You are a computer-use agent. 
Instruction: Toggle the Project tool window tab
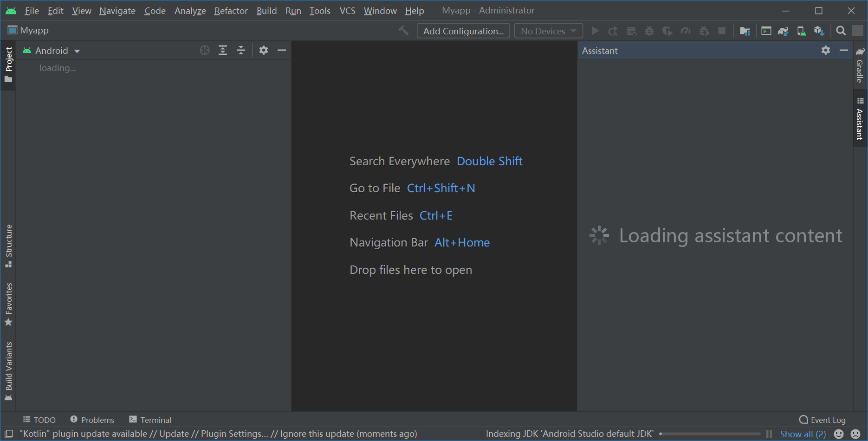(8, 65)
